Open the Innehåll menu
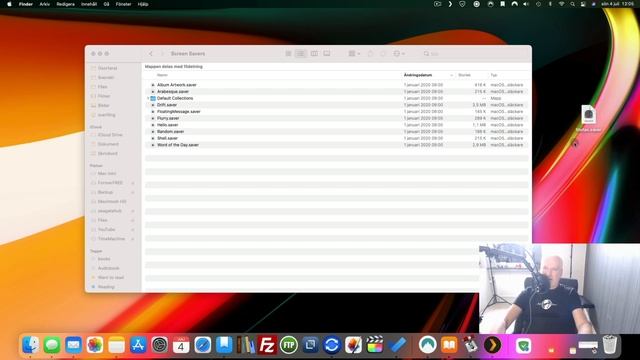 point(89,4)
